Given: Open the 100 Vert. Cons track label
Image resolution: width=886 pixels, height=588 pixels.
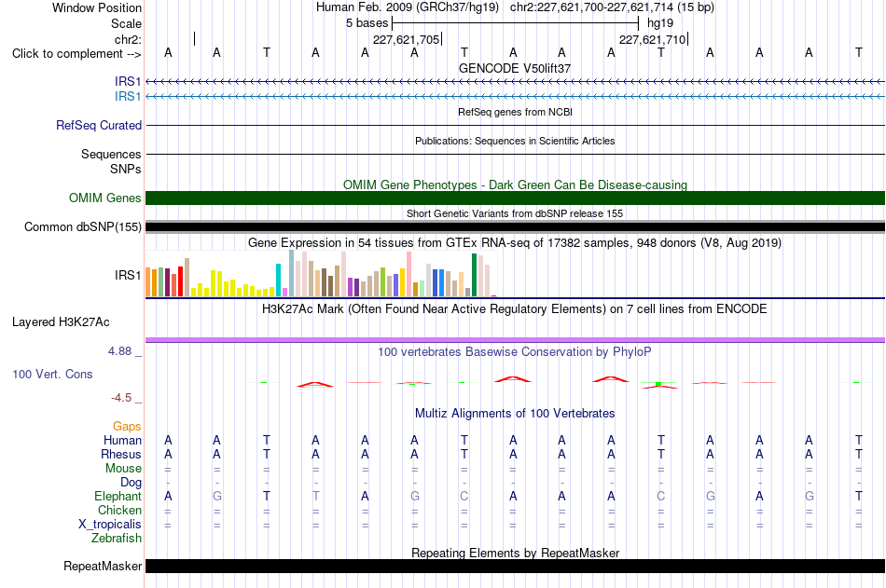Looking at the screenshot, I should click(x=52, y=374).
